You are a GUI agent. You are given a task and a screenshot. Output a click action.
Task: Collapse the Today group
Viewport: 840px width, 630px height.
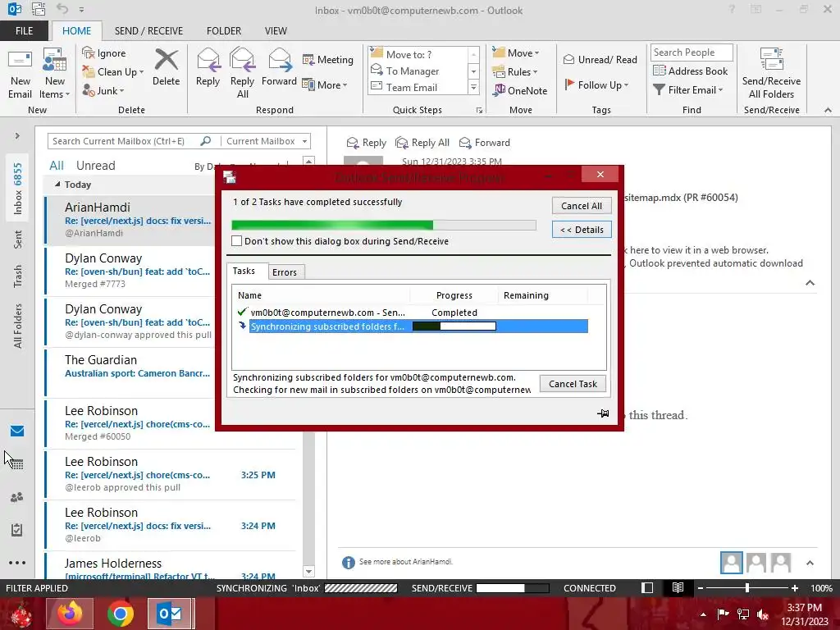coord(57,185)
